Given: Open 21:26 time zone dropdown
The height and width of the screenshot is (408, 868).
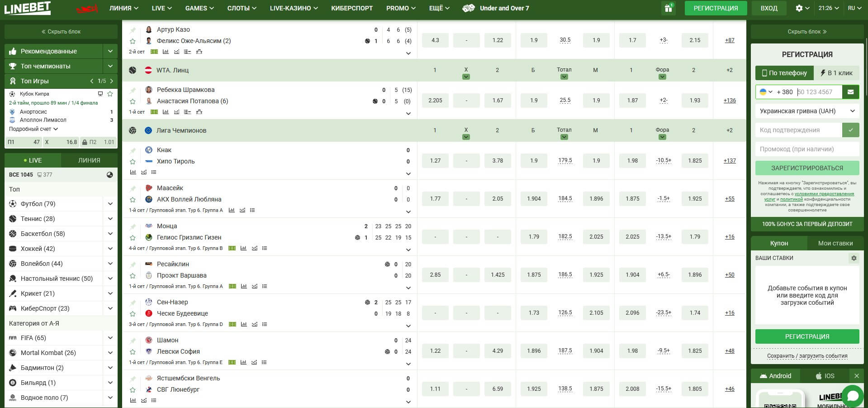Looking at the screenshot, I should (x=828, y=8).
